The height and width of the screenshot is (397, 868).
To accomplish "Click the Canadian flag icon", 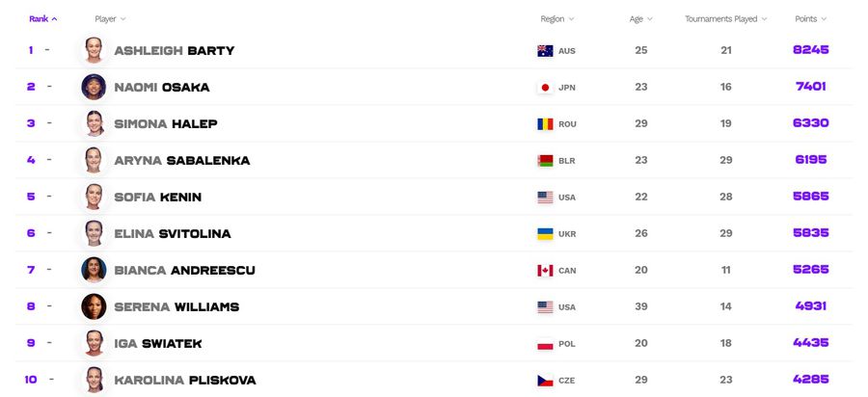I will point(545,271).
